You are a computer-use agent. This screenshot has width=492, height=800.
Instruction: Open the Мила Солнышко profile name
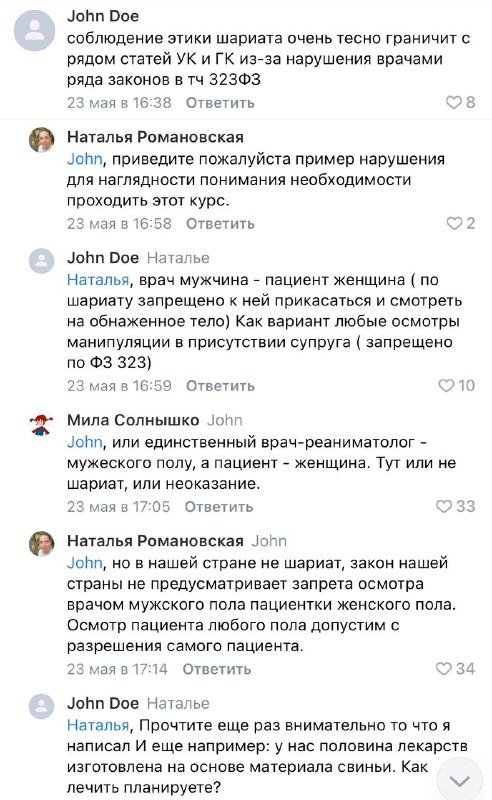pos(133,420)
